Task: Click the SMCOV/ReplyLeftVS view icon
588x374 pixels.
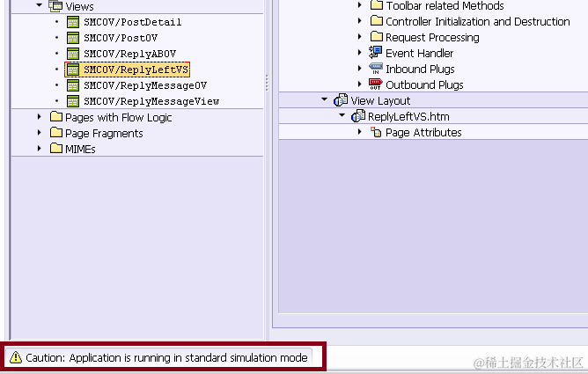Action: 73,70
